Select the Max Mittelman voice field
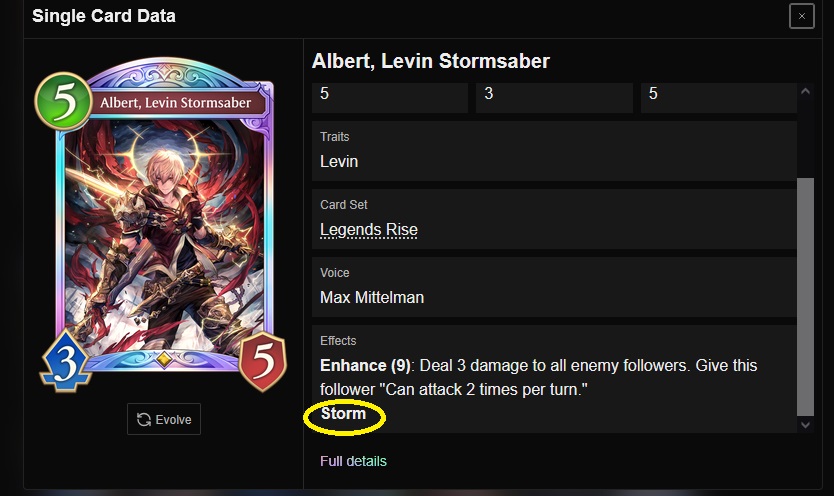834x496 pixels. (x=554, y=287)
